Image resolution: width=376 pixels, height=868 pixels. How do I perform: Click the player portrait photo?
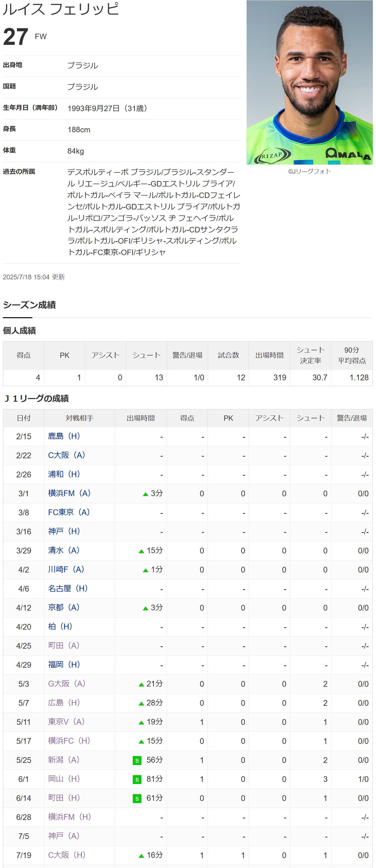[x=309, y=83]
